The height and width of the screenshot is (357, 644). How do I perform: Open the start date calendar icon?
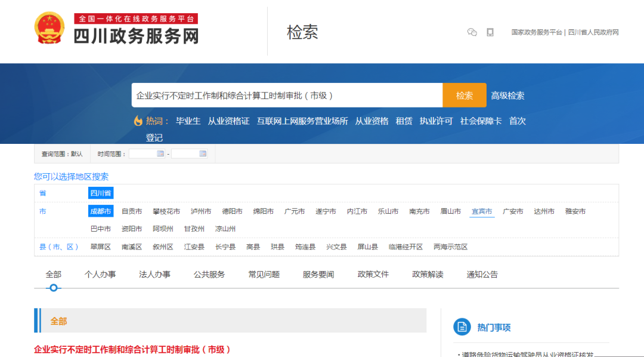click(x=160, y=153)
